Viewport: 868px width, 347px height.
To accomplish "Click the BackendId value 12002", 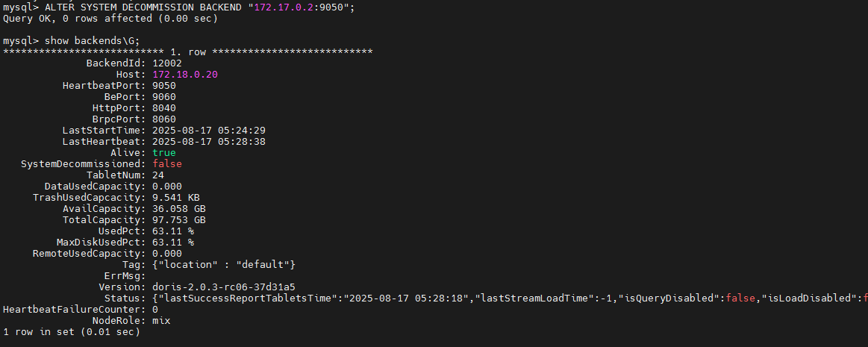I will [x=166, y=63].
